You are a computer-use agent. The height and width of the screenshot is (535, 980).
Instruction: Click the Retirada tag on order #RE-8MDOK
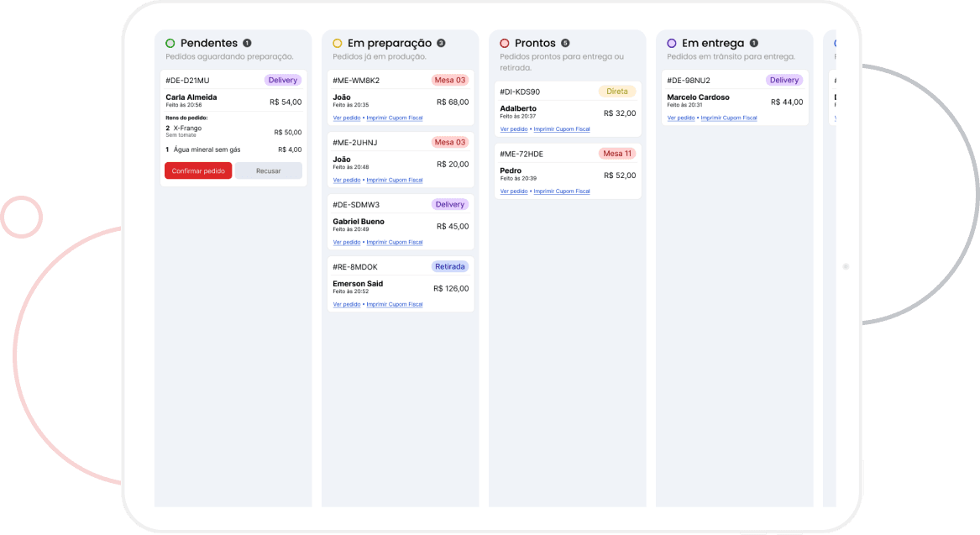450,267
